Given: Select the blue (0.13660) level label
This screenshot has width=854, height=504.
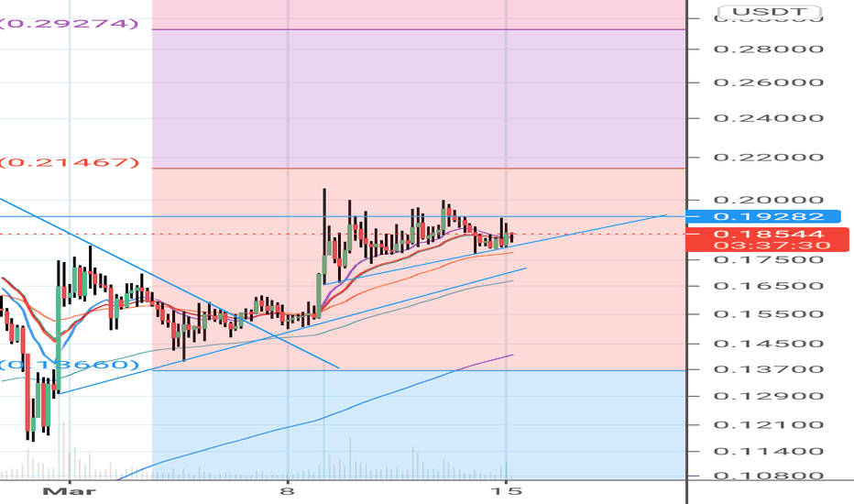Looking at the screenshot, I should (x=69, y=364).
